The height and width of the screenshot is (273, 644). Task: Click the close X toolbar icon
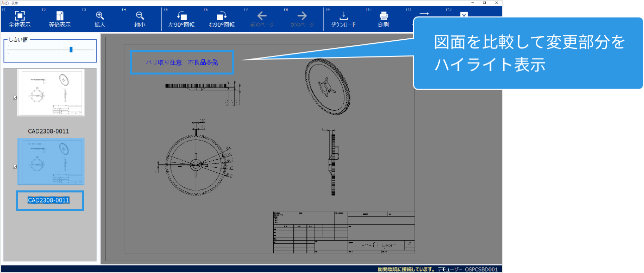point(464,14)
